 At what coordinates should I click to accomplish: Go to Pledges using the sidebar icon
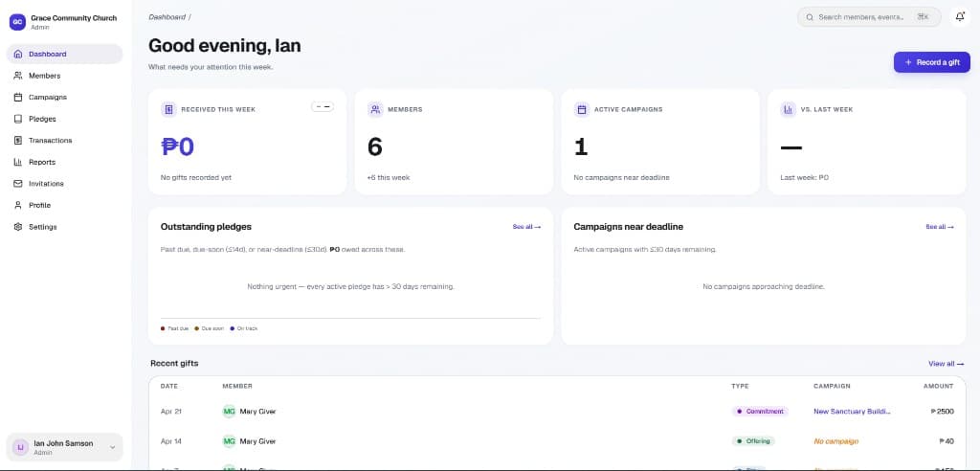[x=17, y=119]
